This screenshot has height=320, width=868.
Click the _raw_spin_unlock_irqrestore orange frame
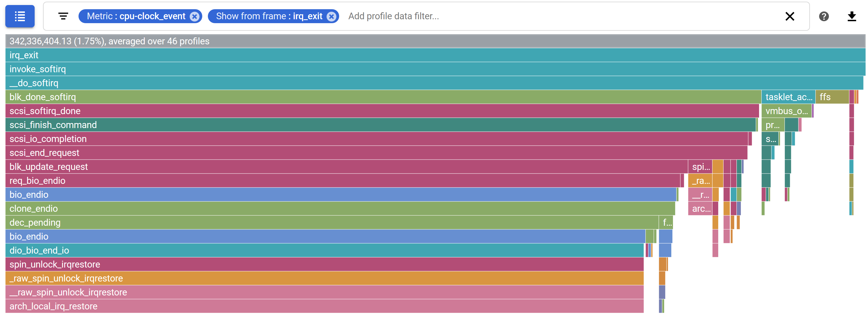click(324, 278)
